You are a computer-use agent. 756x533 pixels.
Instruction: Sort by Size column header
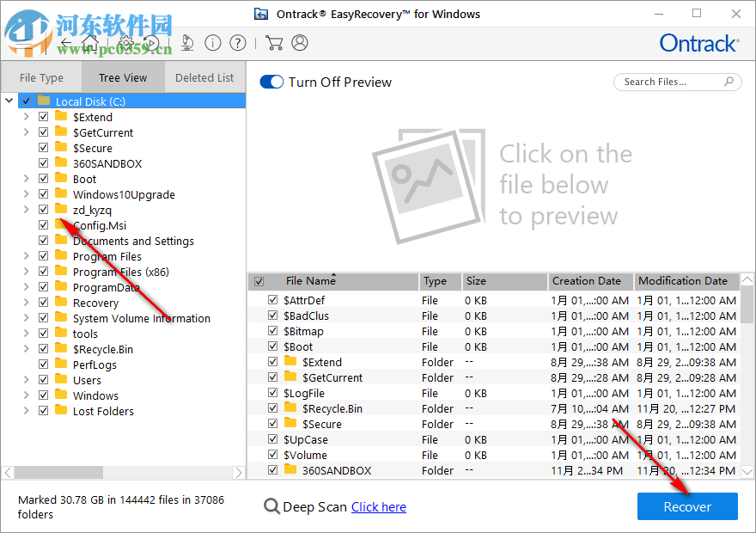click(505, 281)
